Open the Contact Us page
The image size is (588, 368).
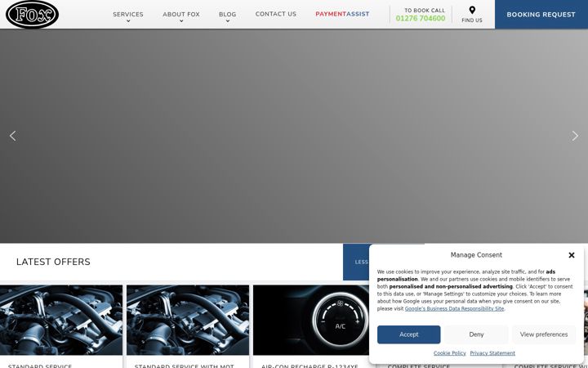[276, 14]
